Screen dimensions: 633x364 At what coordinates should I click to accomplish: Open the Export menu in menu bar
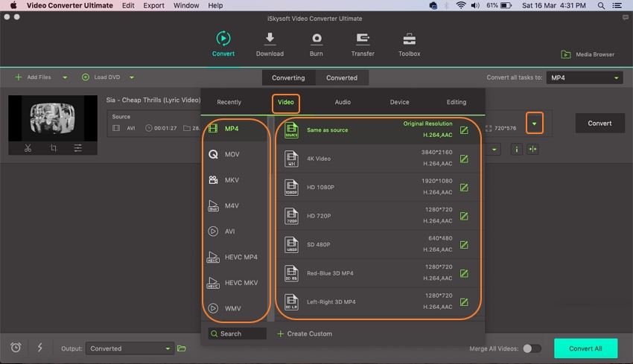pyautogui.click(x=153, y=5)
